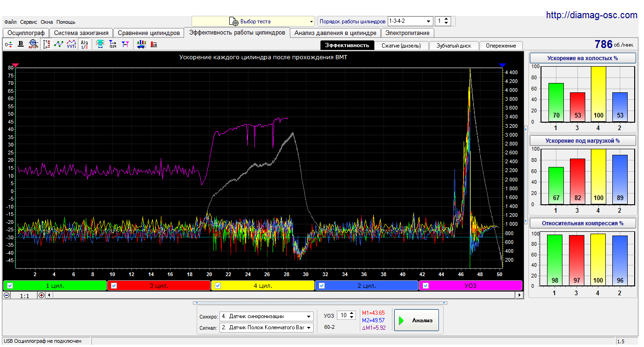Open the Синхро sensor dropdown
This screenshot has width=644, height=347.
(x=266, y=316)
